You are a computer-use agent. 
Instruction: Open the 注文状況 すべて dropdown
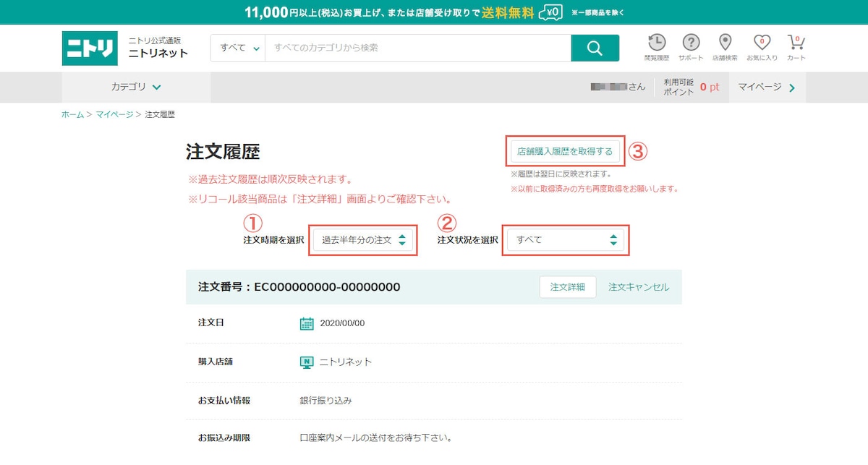(565, 239)
